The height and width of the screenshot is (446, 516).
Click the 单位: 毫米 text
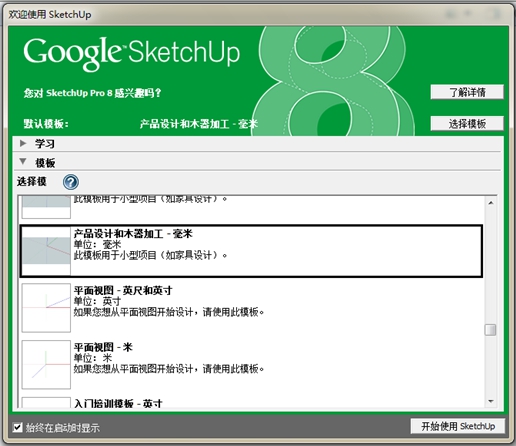97,245
